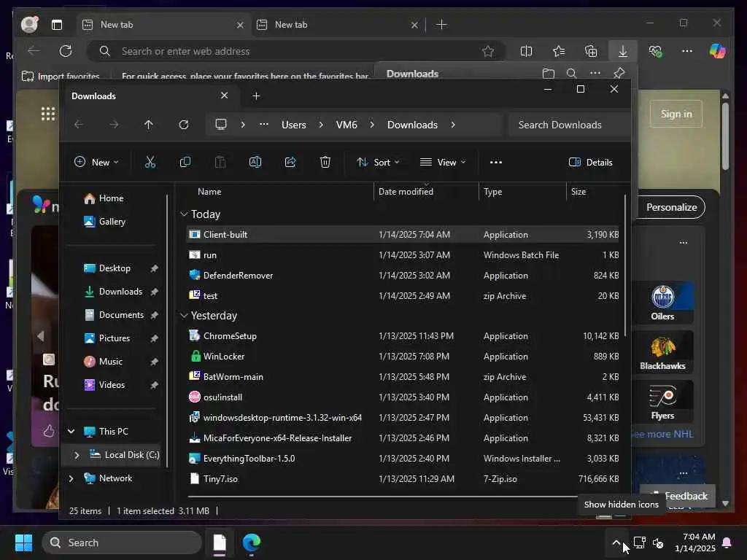Open a new Edge tab with plus button

[x=441, y=25]
